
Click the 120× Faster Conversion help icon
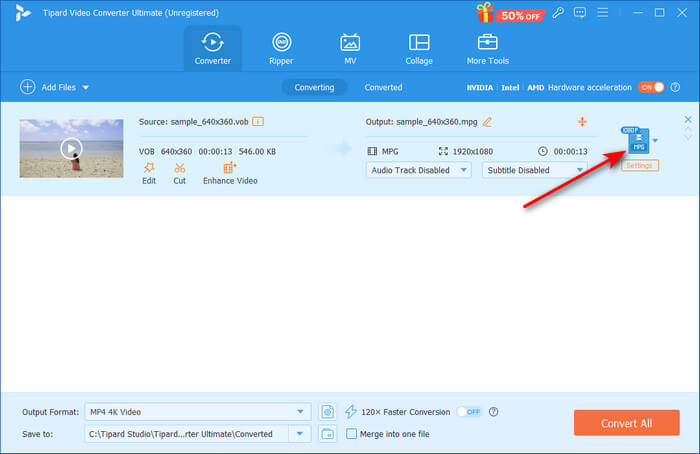tap(493, 412)
